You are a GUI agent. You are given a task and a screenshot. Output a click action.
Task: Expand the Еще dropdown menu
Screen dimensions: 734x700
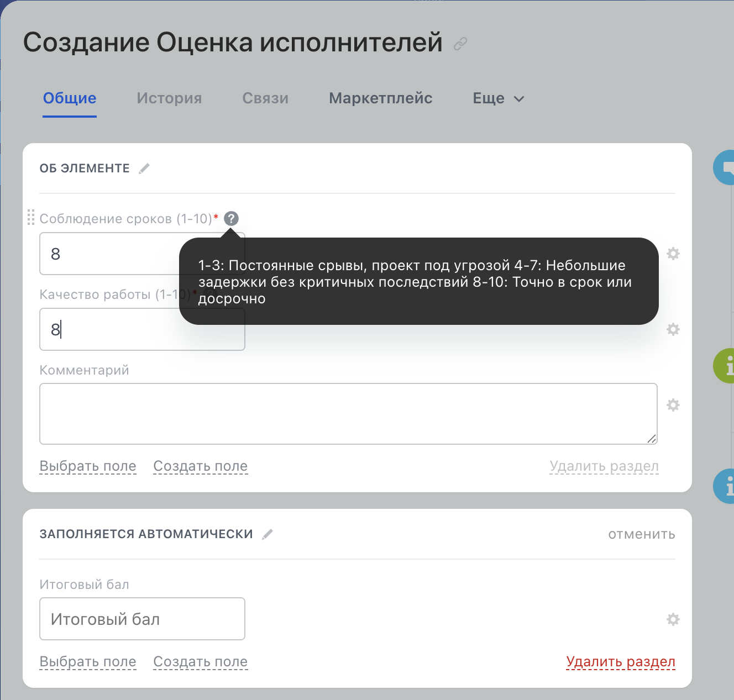click(x=497, y=98)
